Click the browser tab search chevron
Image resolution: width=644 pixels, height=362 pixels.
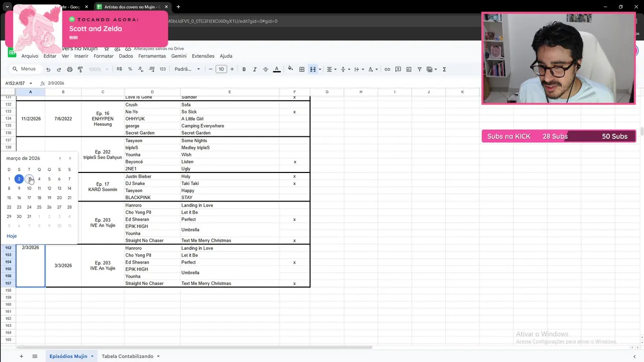(x=7, y=7)
